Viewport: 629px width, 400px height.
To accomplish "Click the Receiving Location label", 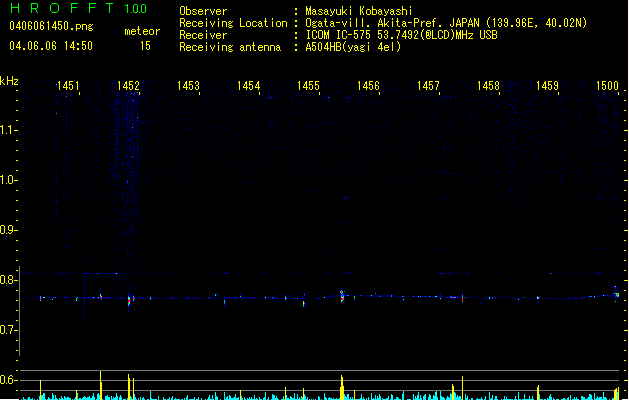I will coord(233,23).
